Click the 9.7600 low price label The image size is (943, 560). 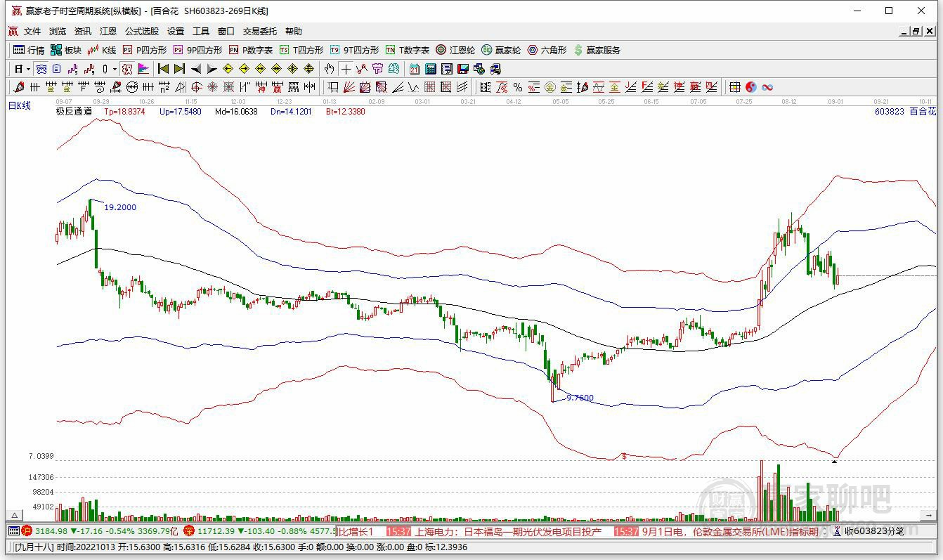[x=580, y=398]
